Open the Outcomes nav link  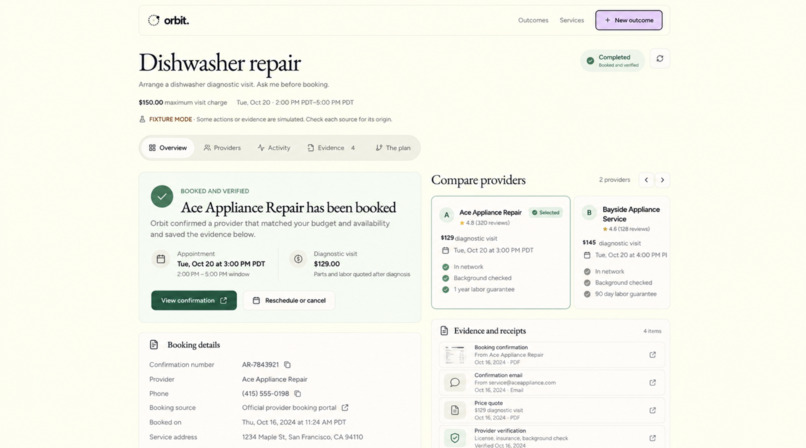[x=533, y=21]
